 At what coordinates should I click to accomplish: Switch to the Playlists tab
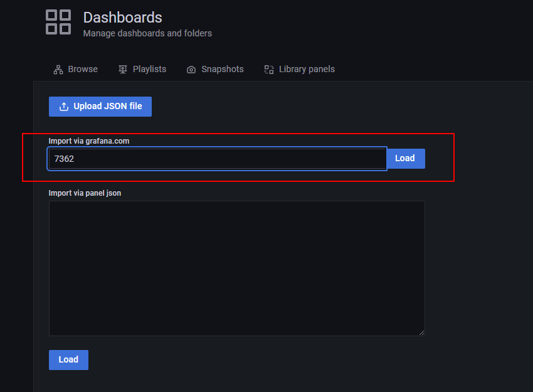[142, 70]
